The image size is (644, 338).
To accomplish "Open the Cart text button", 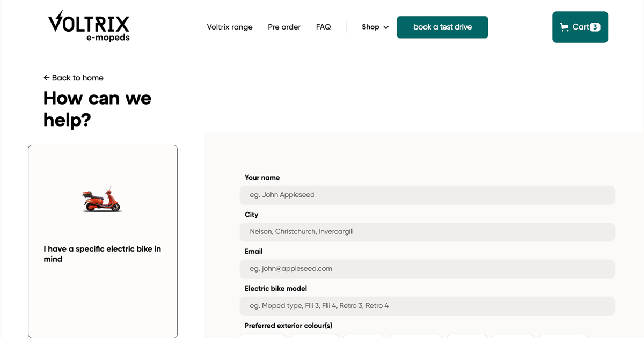I will pyautogui.click(x=580, y=27).
